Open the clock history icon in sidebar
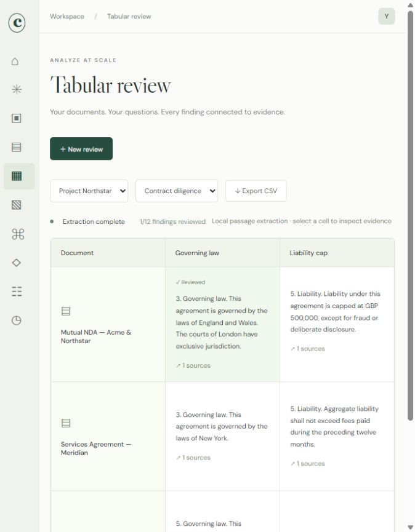 click(16, 320)
